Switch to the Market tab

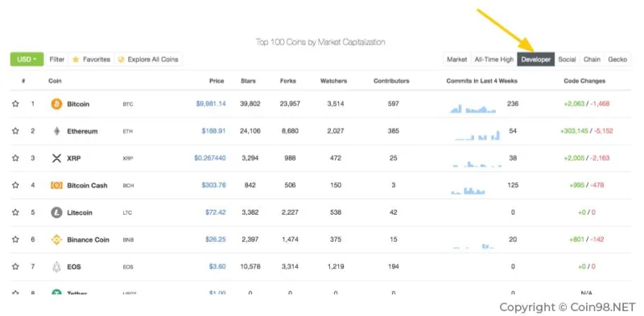456,59
